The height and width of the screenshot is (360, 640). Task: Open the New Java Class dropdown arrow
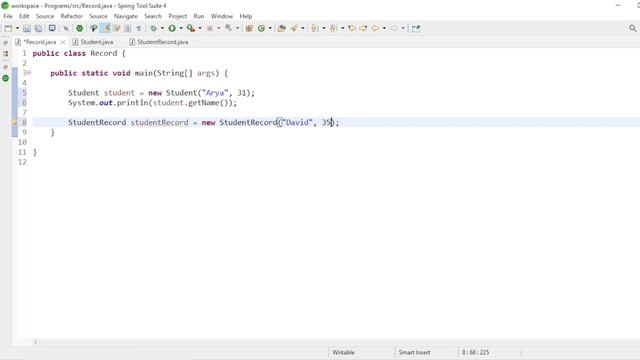pyautogui.click(x=270, y=28)
